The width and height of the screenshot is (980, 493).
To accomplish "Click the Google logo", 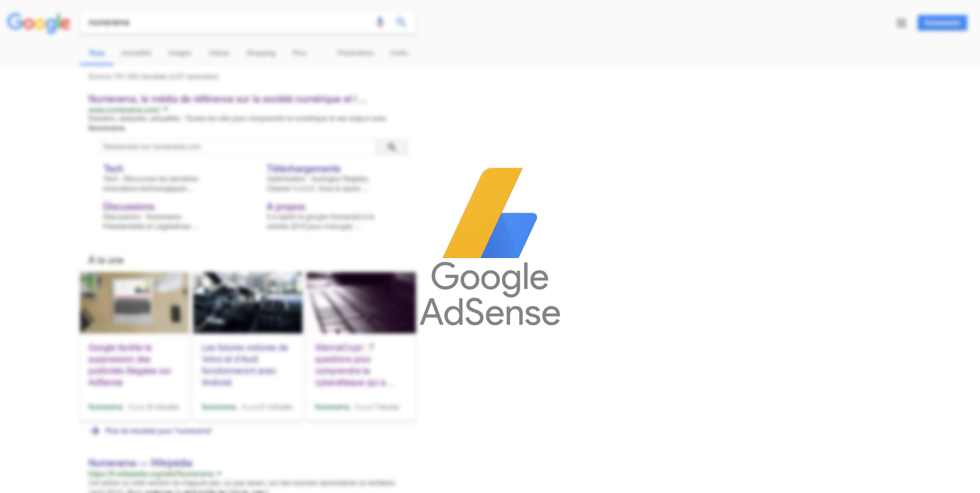I will [x=38, y=23].
